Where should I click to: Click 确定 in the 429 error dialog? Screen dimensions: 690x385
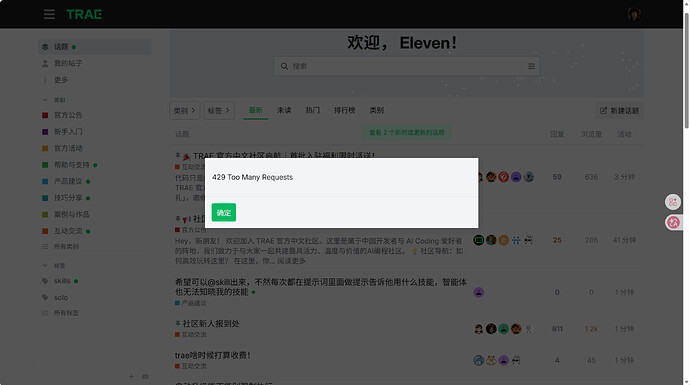(224, 213)
